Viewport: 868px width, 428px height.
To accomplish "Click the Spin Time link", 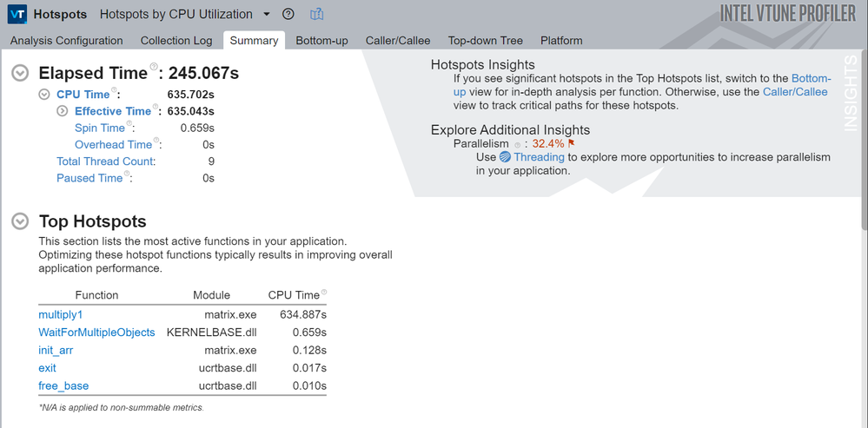I will (100, 128).
